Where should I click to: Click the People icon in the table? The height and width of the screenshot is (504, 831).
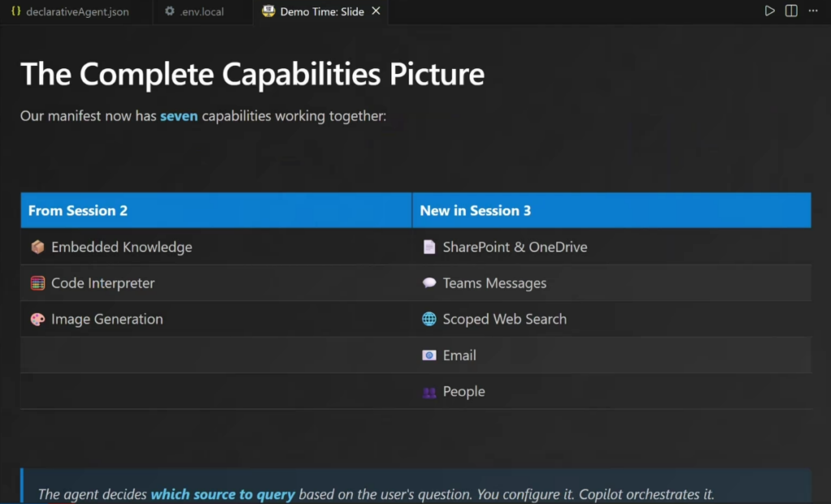429,392
